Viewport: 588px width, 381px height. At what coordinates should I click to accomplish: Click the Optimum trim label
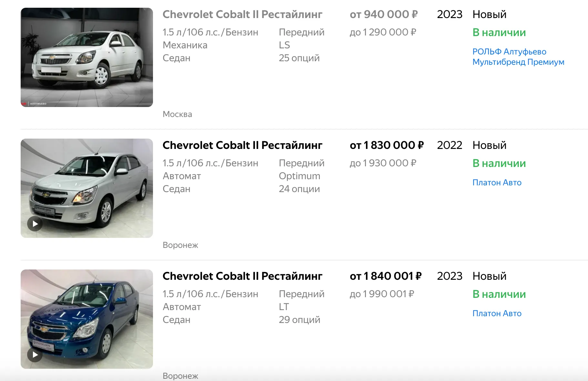[x=299, y=176]
